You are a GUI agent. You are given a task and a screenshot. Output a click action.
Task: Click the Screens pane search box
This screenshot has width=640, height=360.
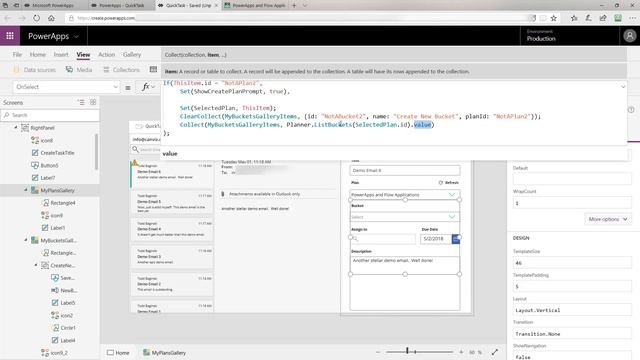(50, 115)
